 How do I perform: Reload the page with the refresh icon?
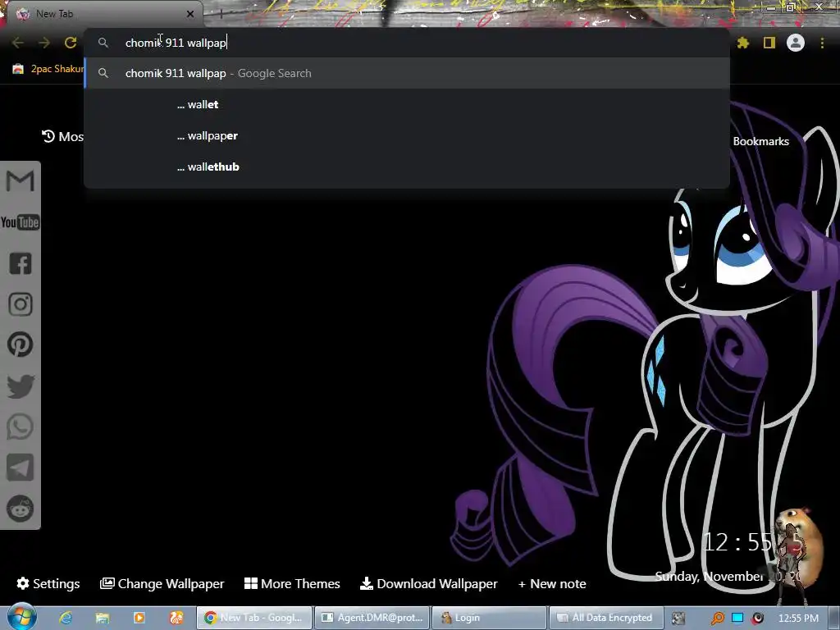point(71,43)
